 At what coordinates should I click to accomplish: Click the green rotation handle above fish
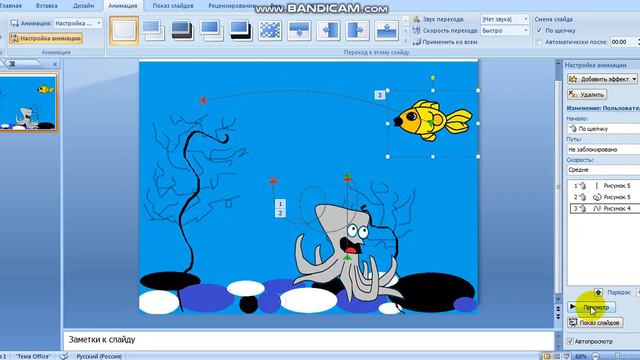[x=433, y=78]
